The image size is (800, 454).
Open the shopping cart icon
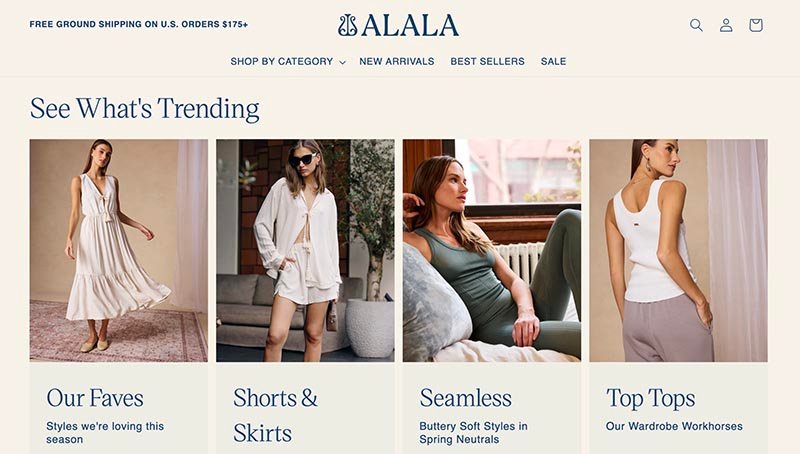coord(756,25)
